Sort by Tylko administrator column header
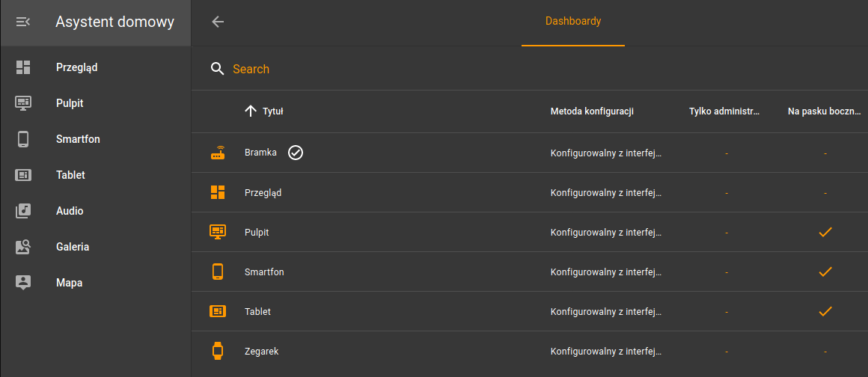The width and height of the screenshot is (868, 377). 724,111
